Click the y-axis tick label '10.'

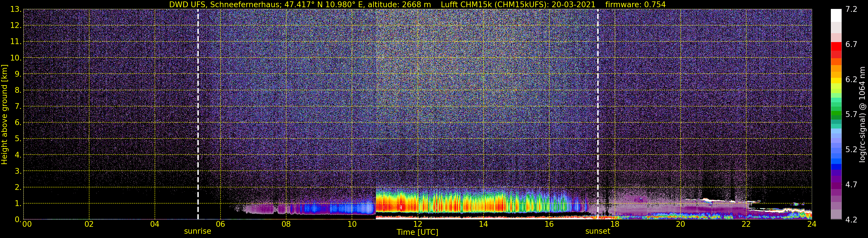16,58
